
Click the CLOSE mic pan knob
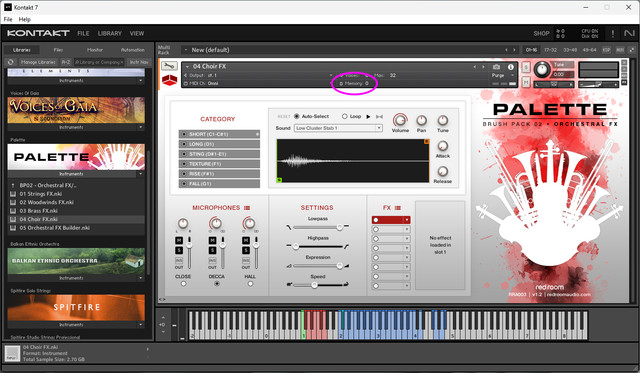point(182,223)
